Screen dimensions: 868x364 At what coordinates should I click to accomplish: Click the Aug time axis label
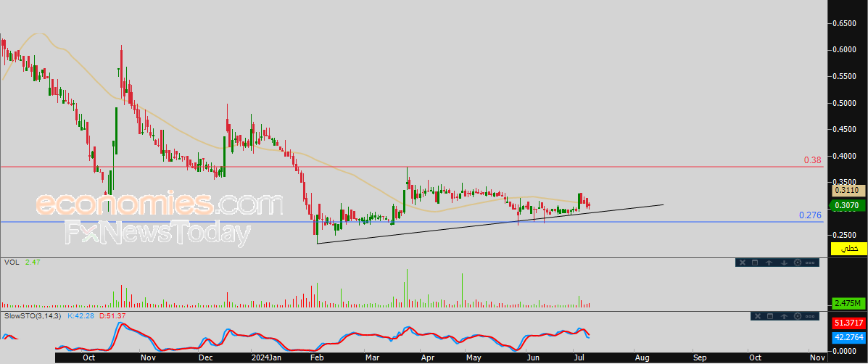click(x=641, y=358)
